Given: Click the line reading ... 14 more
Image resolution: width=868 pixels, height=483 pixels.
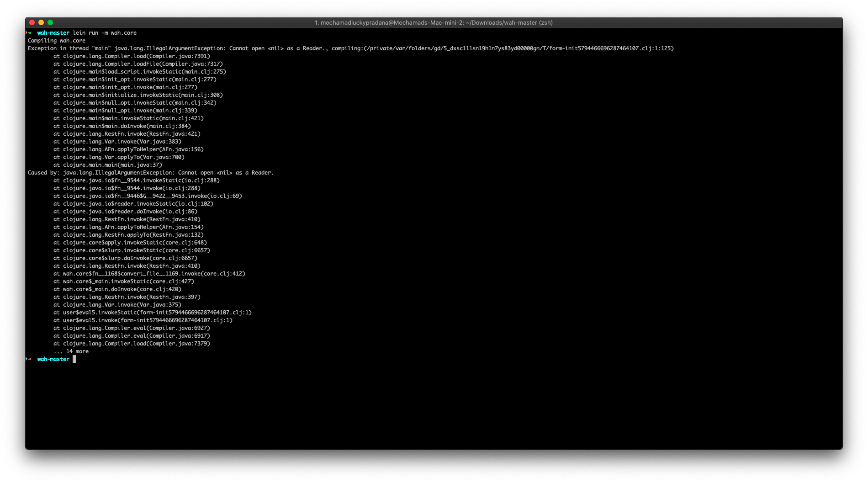Looking at the screenshot, I should (x=72, y=351).
